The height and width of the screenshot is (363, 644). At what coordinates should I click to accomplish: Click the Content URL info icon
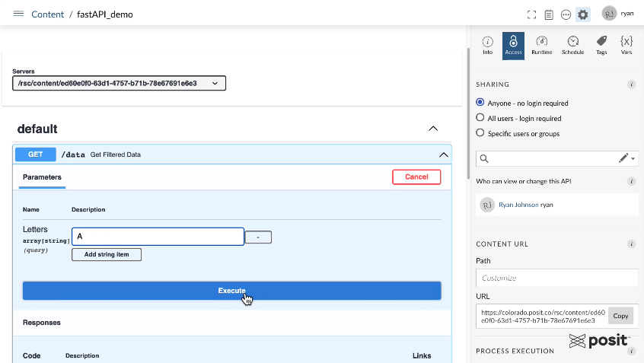[x=631, y=244]
